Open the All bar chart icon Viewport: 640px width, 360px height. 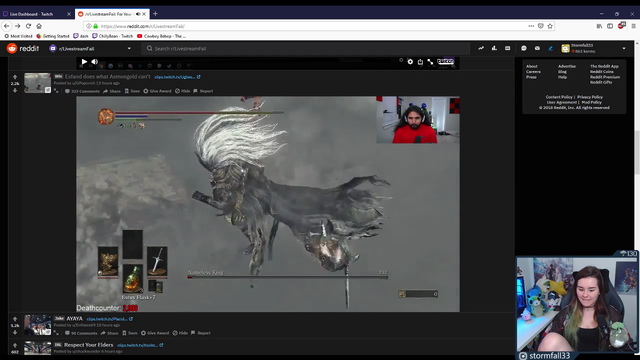tap(494, 48)
